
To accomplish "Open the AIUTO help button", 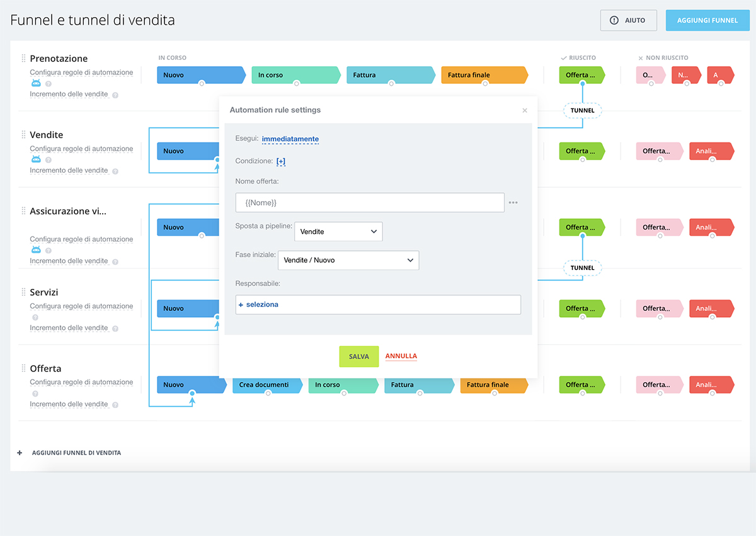I will tap(629, 20).
